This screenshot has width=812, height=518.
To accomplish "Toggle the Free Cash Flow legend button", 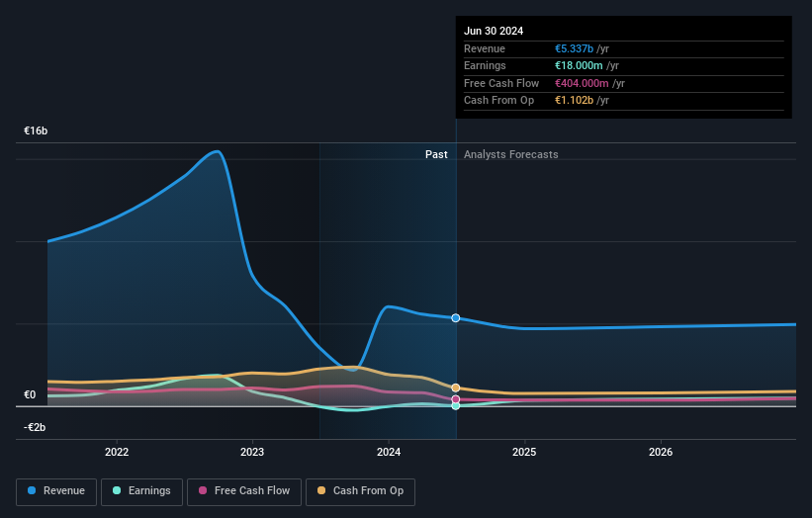I will pos(244,491).
